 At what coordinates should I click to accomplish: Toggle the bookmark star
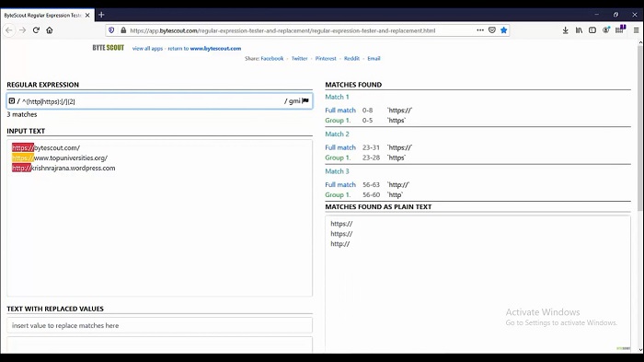(x=503, y=30)
